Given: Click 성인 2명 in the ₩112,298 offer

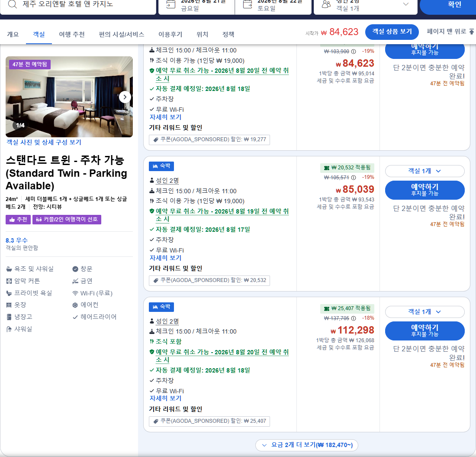Looking at the screenshot, I should pyautogui.click(x=167, y=321).
